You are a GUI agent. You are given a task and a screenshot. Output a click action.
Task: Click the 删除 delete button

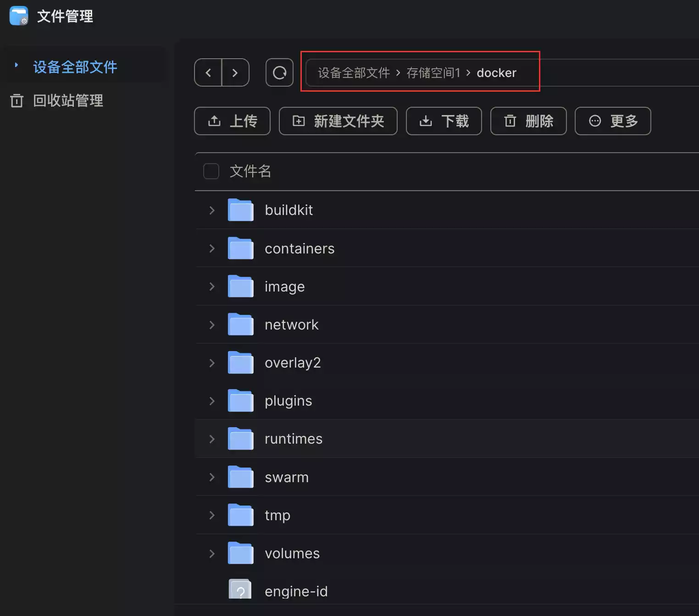tap(528, 121)
